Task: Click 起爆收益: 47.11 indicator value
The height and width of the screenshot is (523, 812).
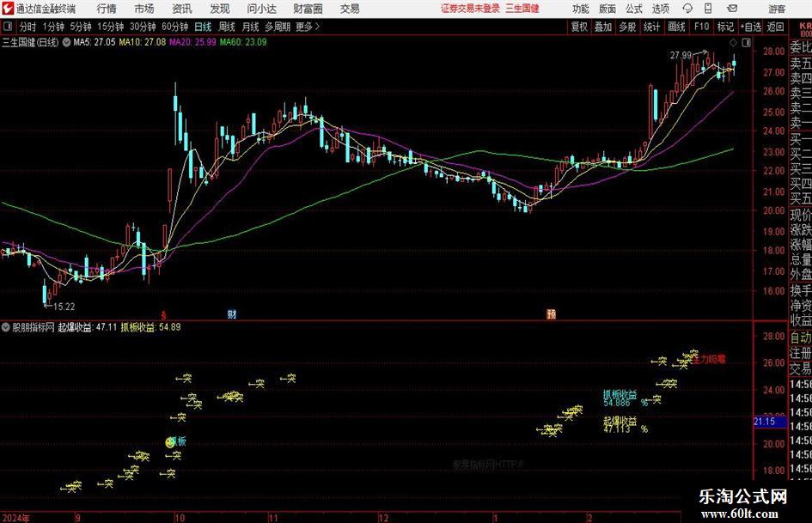Action: click(x=88, y=327)
